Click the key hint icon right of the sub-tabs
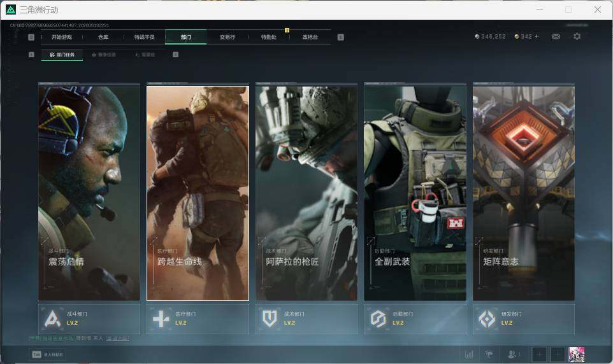The image size is (613, 364). (x=175, y=55)
